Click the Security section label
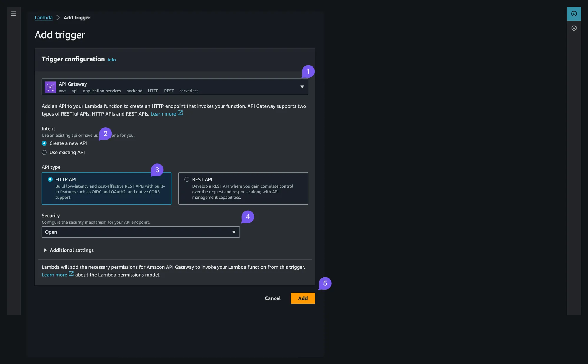Screen dimensions: 588x364 [51, 216]
